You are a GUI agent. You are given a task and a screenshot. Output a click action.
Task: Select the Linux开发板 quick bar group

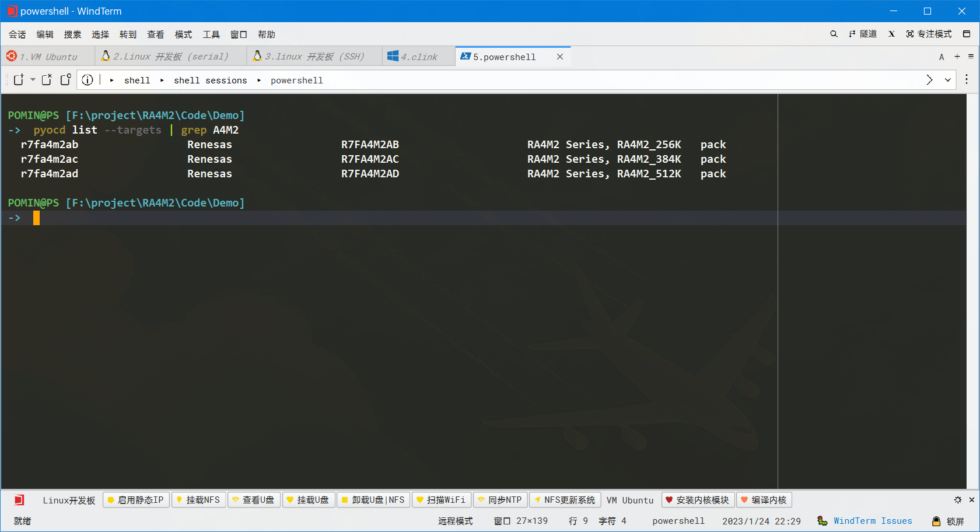(69, 501)
